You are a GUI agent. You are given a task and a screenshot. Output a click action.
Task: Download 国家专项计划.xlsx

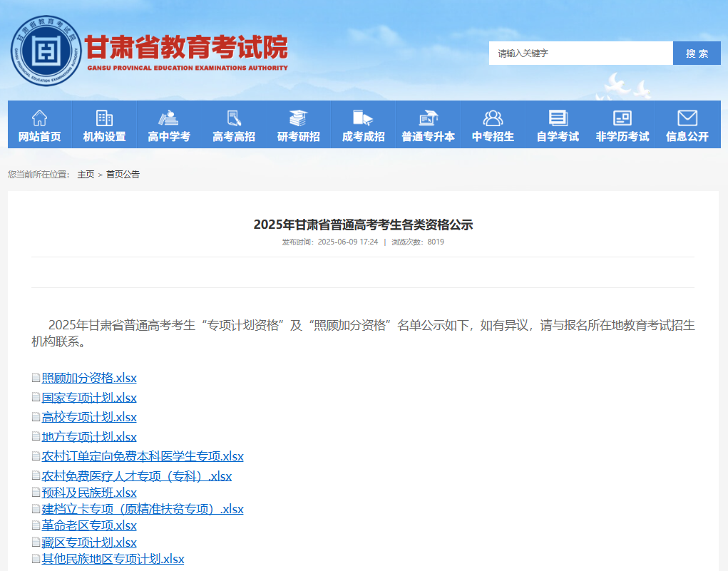[x=89, y=398]
